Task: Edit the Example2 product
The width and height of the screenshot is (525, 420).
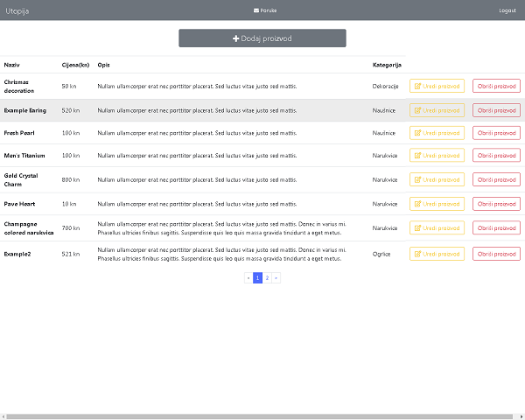Action: point(437,254)
